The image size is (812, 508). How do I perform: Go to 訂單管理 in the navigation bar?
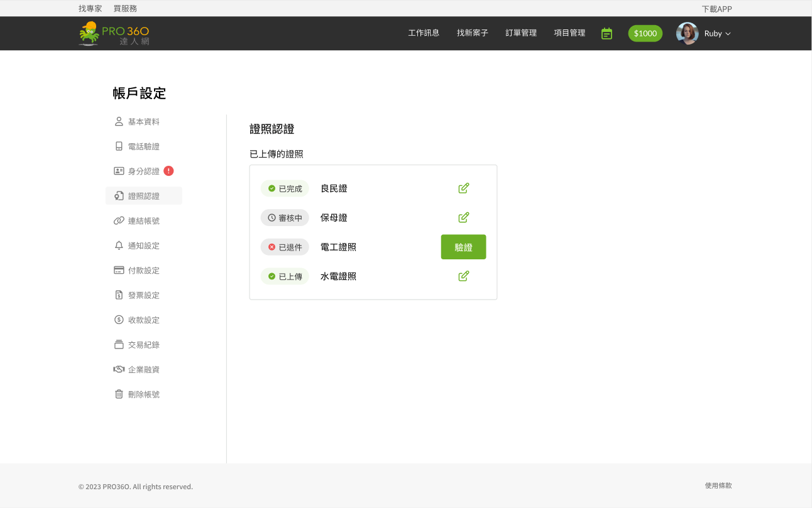pos(521,33)
